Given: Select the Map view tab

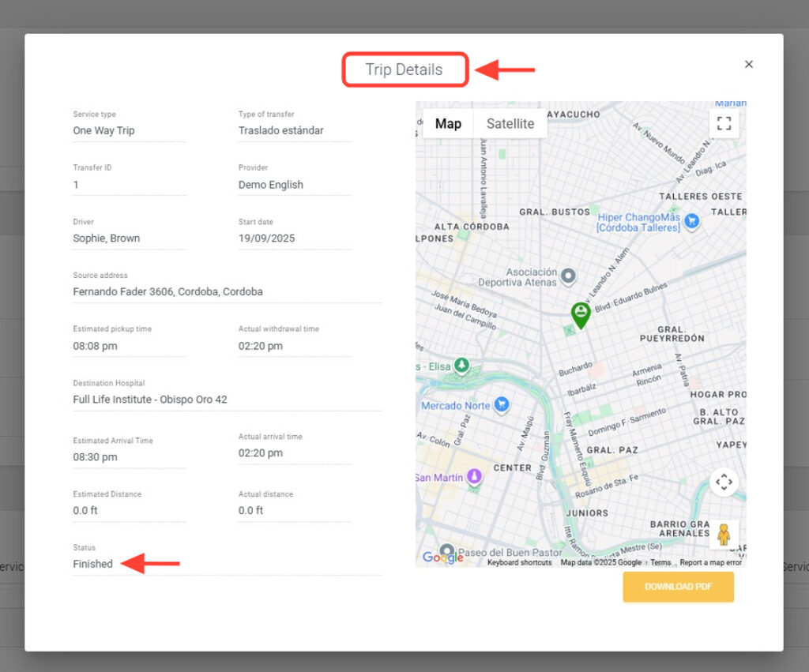Looking at the screenshot, I should [x=448, y=123].
